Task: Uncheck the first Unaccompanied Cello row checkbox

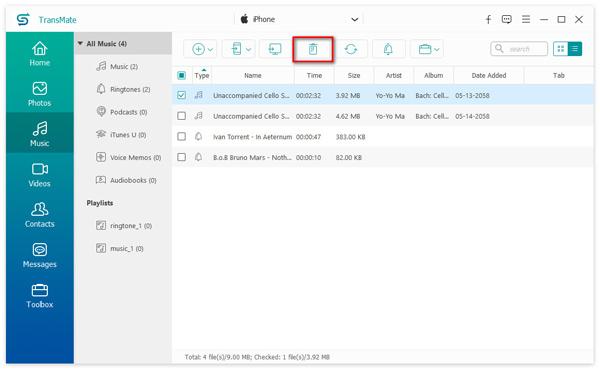Action: coord(181,95)
